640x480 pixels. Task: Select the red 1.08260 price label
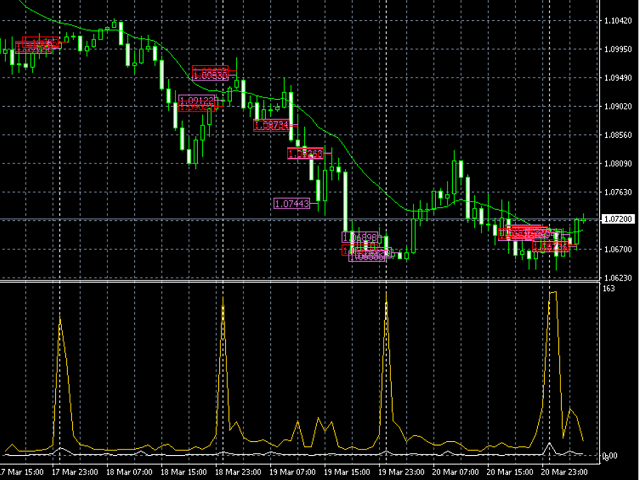pos(306,153)
